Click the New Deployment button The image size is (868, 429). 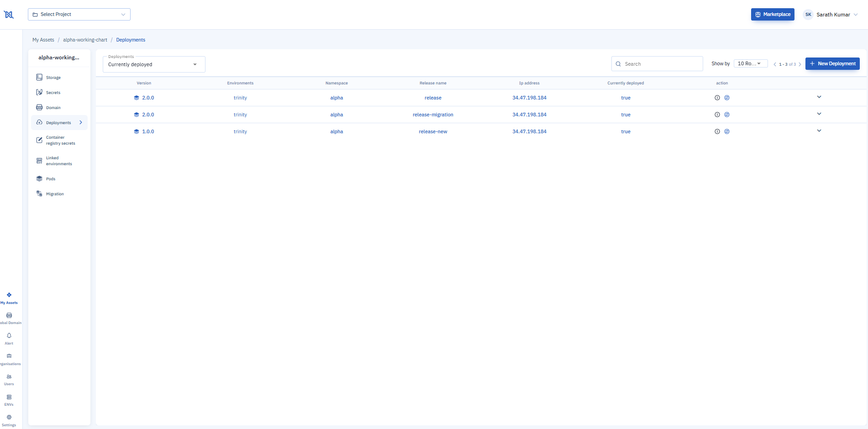click(x=832, y=63)
